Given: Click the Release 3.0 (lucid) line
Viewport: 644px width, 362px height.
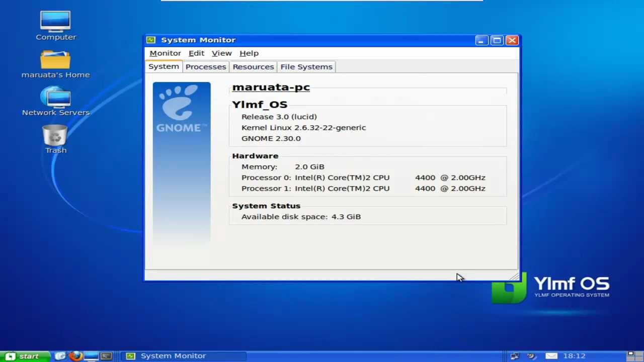Looking at the screenshot, I should click(x=279, y=117).
